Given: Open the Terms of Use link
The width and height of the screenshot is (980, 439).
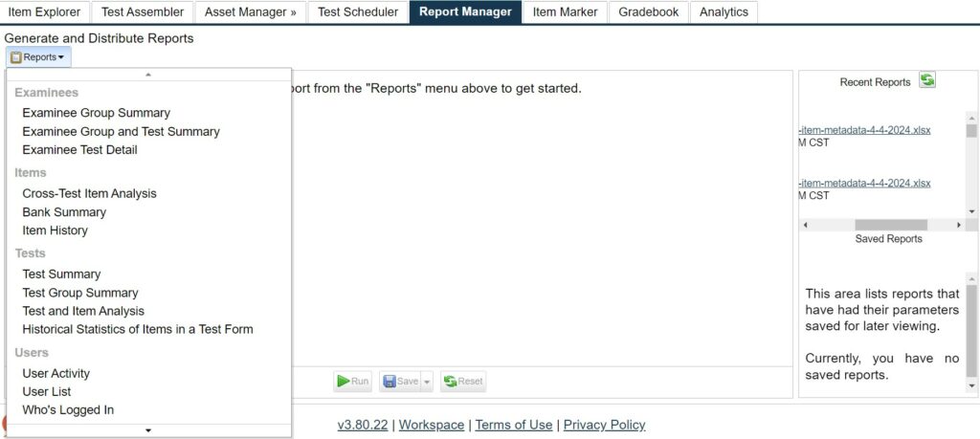Looking at the screenshot, I should pyautogui.click(x=514, y=425).
